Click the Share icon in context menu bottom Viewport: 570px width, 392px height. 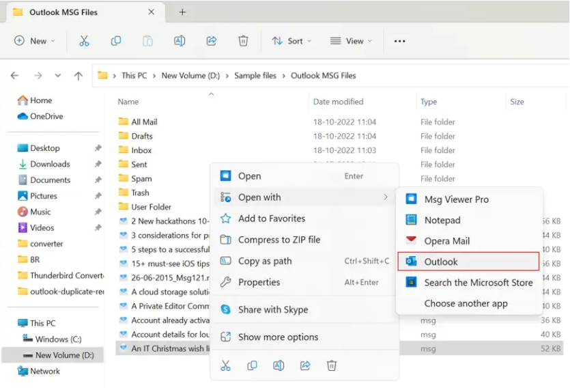pos(305,365)
